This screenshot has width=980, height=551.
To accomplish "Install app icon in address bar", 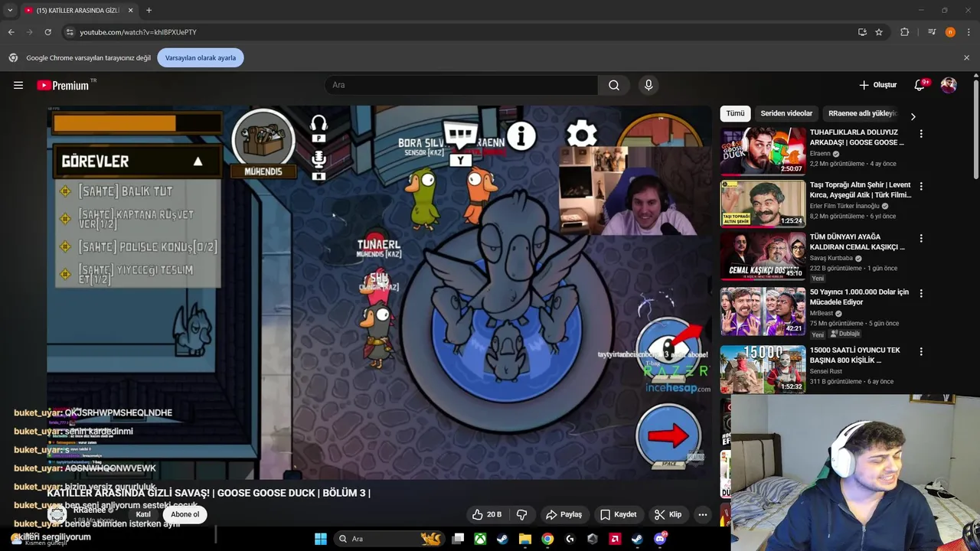I will click(862, 32).
